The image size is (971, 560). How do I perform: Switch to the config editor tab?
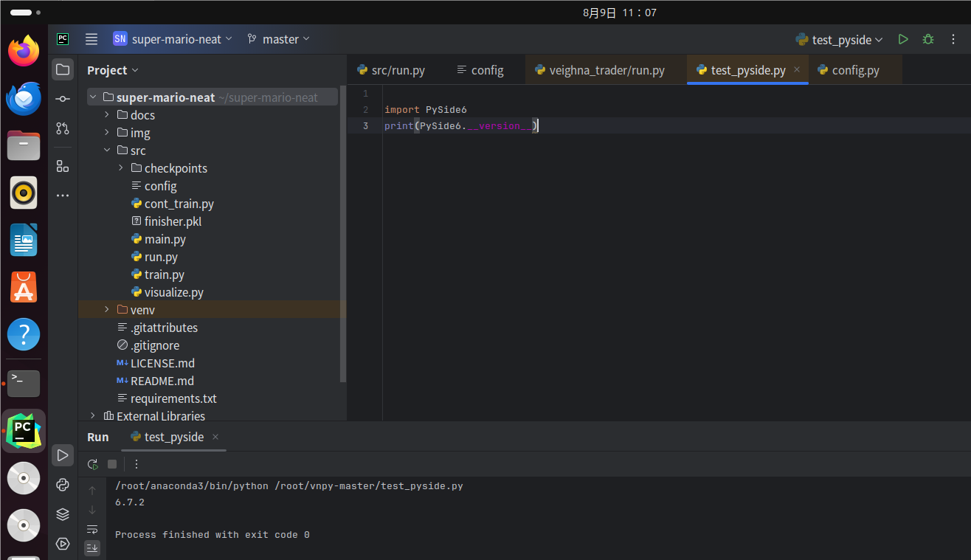(x=480, y=70)
